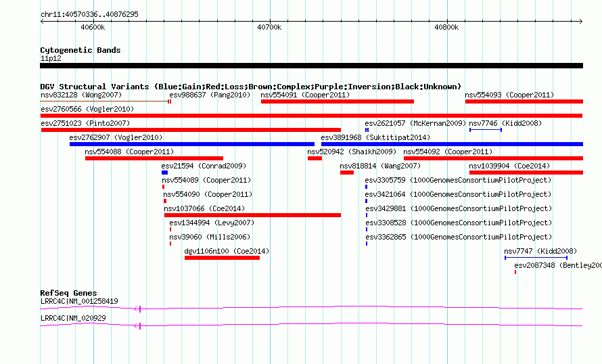This screenshot has height=364, width=602.
Task: Click the RefSeq Genes track title
Action: 68,293
